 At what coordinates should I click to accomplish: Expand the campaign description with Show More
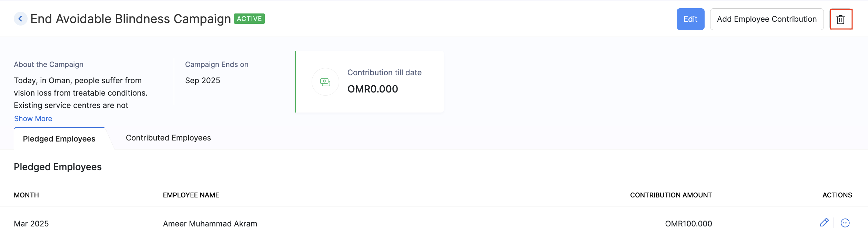coord(33,118)
